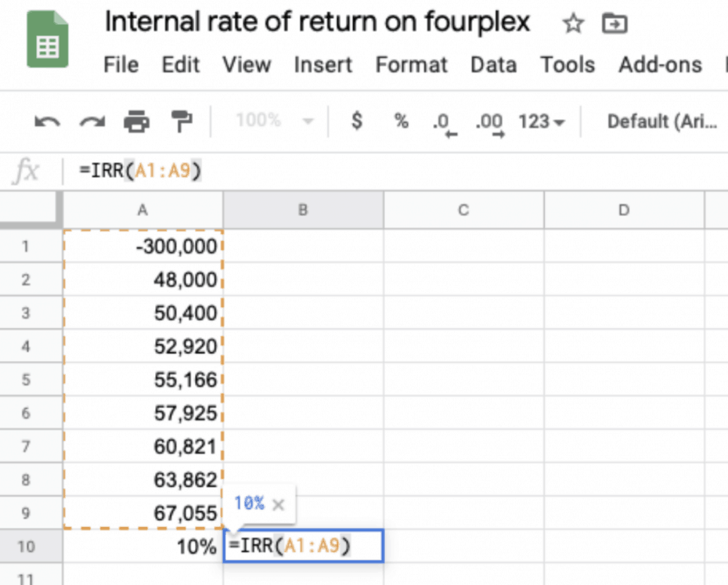Click the document title text
Screen dimensions: 728x585
click(x=317, y=22)
